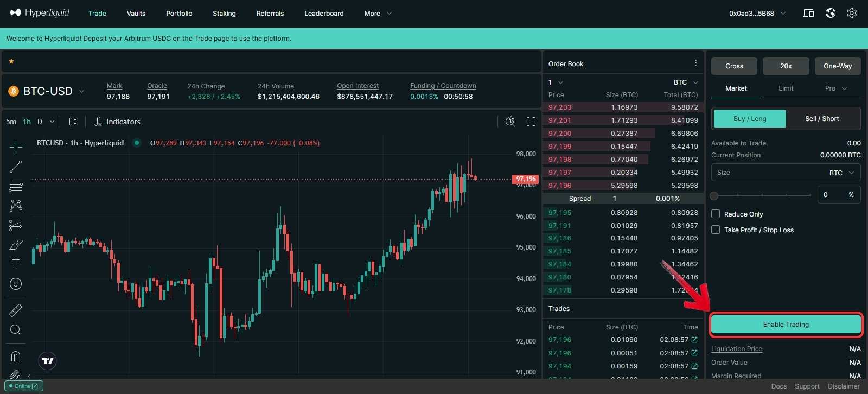
Task: Click the order size slider handle
Action: pos(714,195)
